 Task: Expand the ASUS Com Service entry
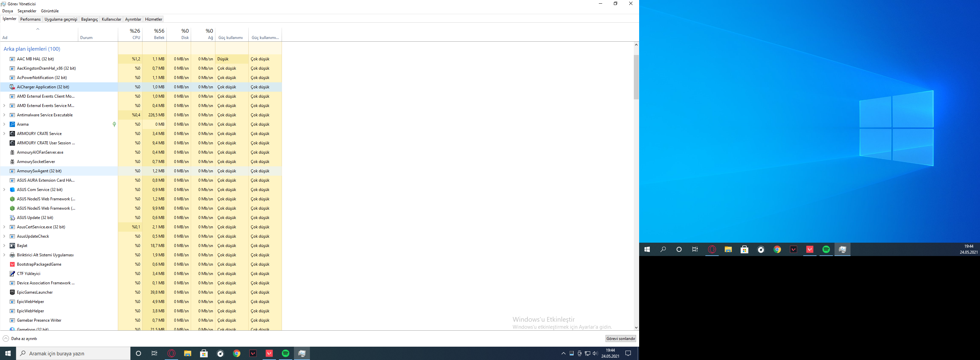tap(4, 190)
